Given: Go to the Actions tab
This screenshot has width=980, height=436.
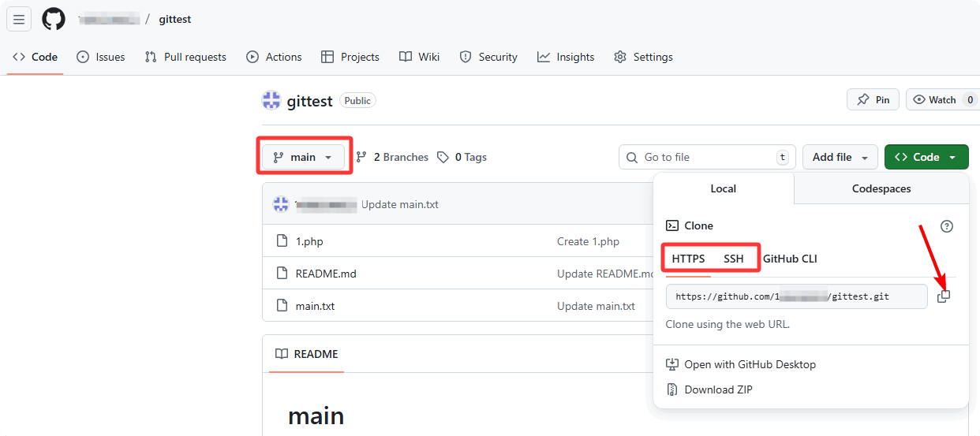Looking at the screenshot, I should [274, 57].
